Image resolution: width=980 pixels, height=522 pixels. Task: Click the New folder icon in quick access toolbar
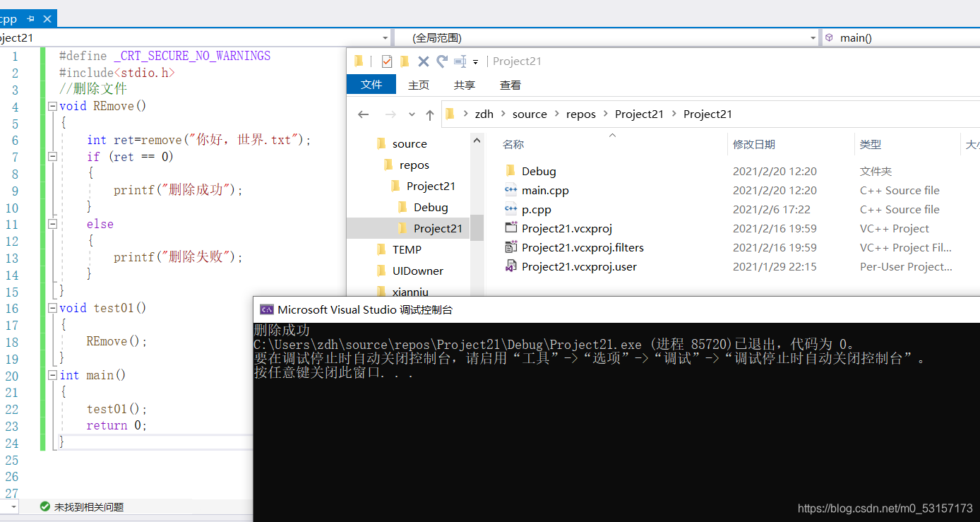[x=405, y=61]
